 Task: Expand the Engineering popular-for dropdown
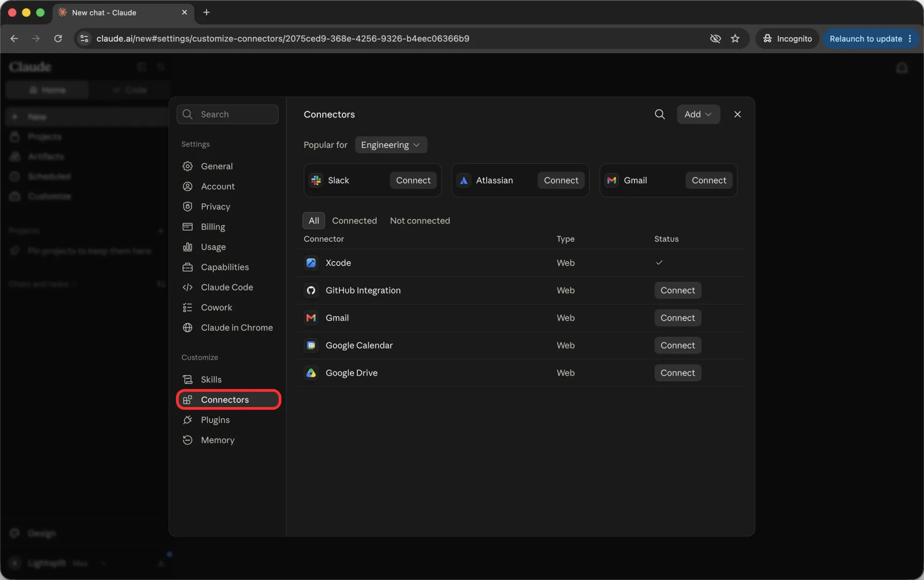click(391, 145)
